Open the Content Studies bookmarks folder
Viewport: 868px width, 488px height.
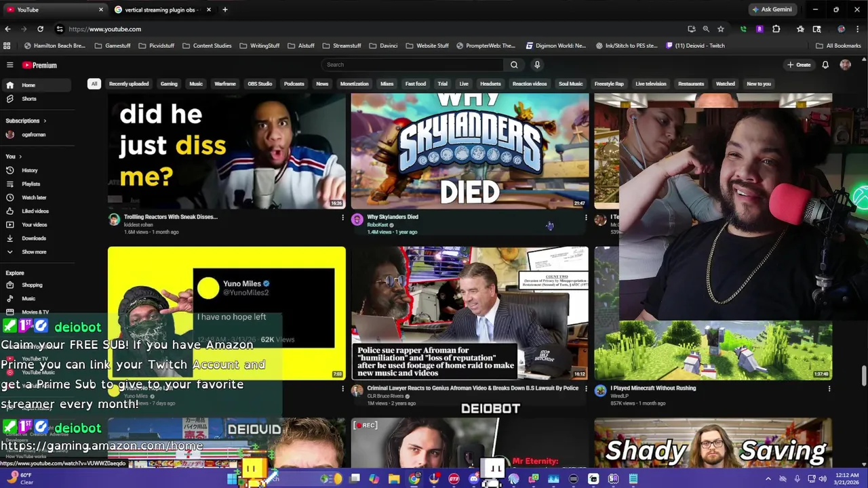208,46
